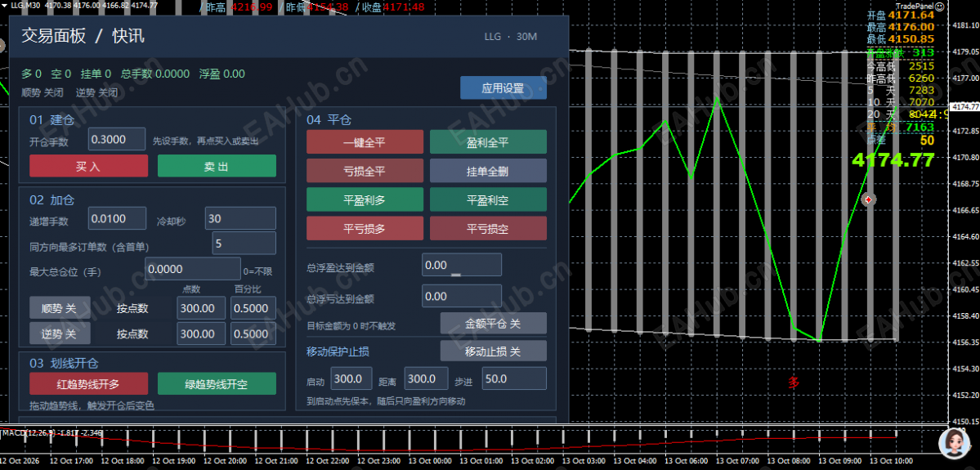980x470 pixels.
Task: Click the 冷却秒 input field
Action: coord(240,218)
